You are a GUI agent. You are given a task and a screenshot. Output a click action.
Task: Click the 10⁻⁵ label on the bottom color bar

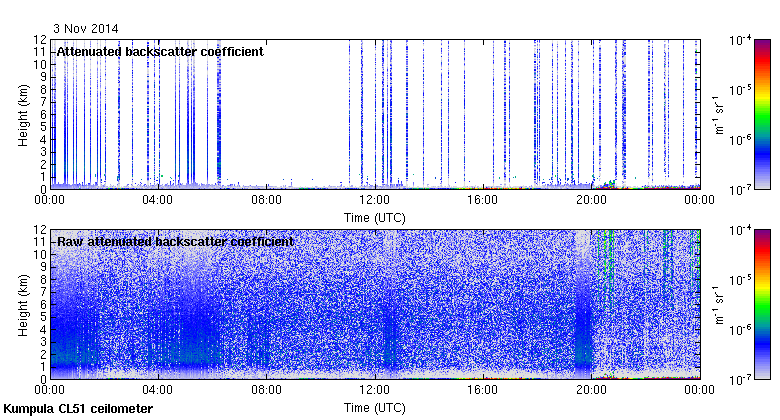740,280
